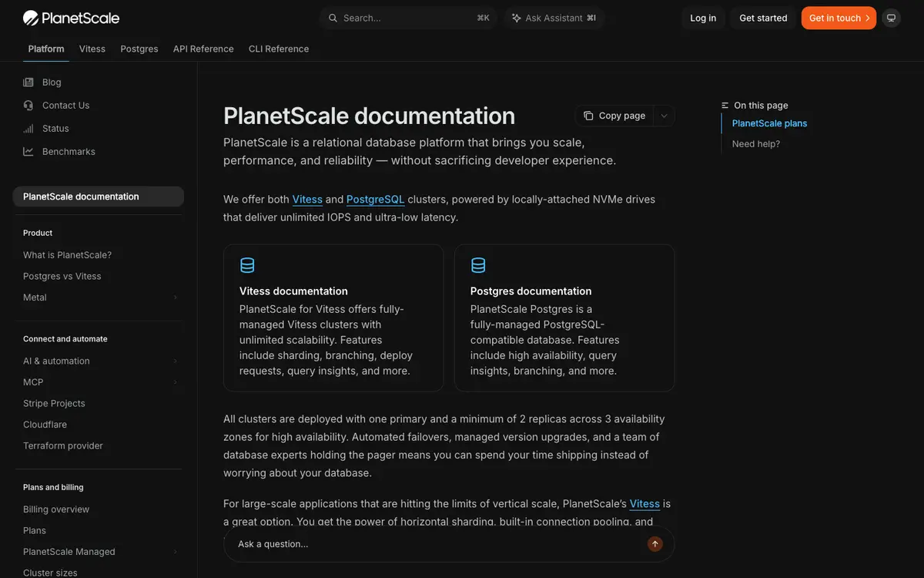Click the Benchmarks chart icon

(28, 152)
